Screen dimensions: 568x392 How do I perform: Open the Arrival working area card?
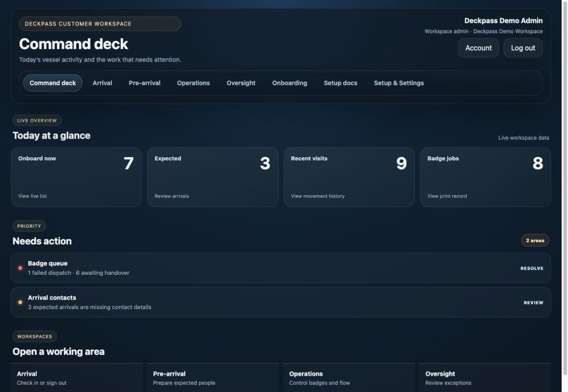76,378
